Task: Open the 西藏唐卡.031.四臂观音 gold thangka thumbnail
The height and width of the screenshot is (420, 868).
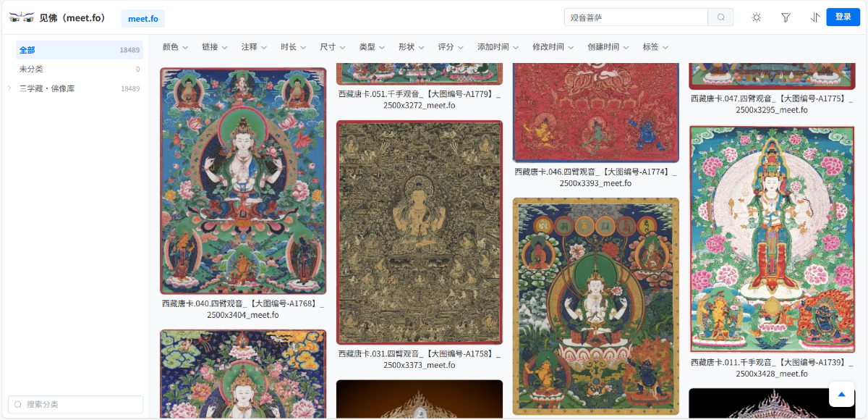Action: point(420,232)
